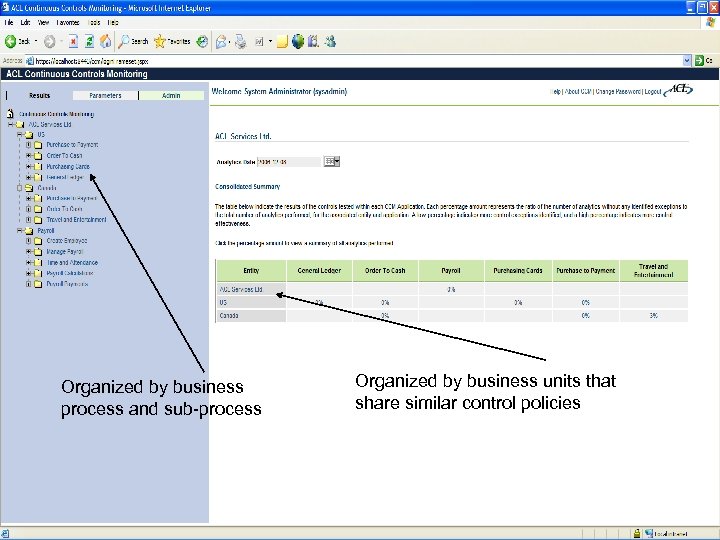Image resolution: width=720 pixels, height=540 pixels.
Task: Collapse the ACL Services Ltd tree node
Action: pyautogui.click(x=11, y=124)
